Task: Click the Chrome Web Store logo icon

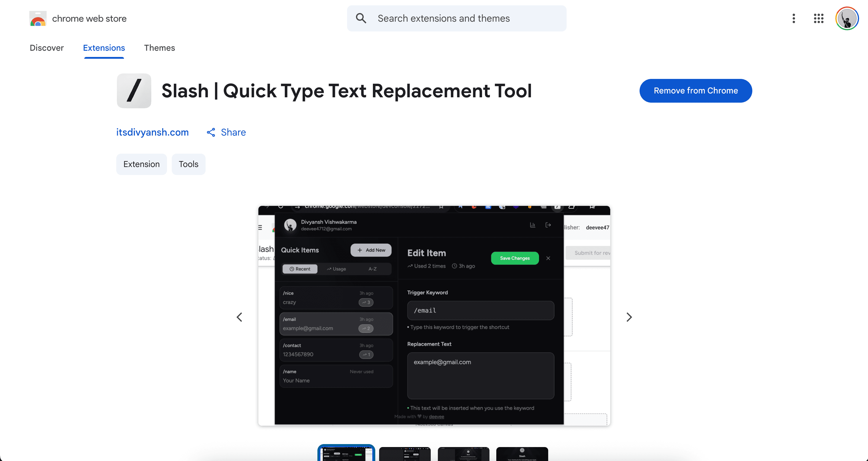Action: pos(37,18)
